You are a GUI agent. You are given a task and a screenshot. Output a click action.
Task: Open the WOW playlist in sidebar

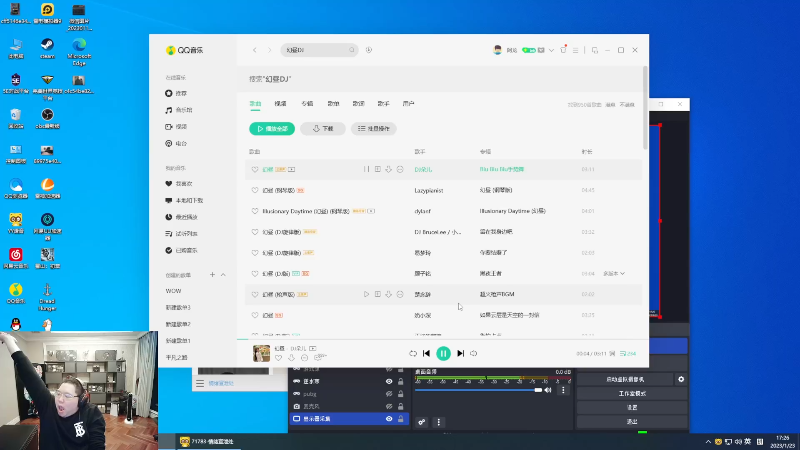point(173,291)
